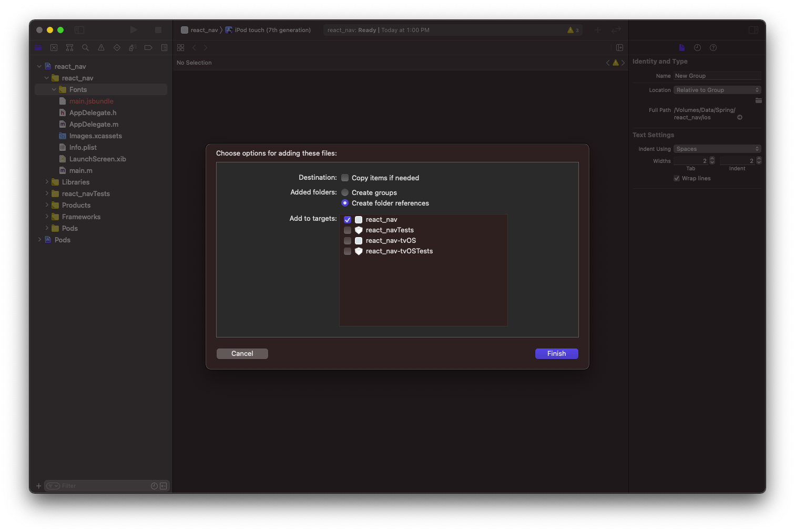Screen dimensions: 795x532
Task: Open the Source Control navigator
Action: [x=54, y=48]
